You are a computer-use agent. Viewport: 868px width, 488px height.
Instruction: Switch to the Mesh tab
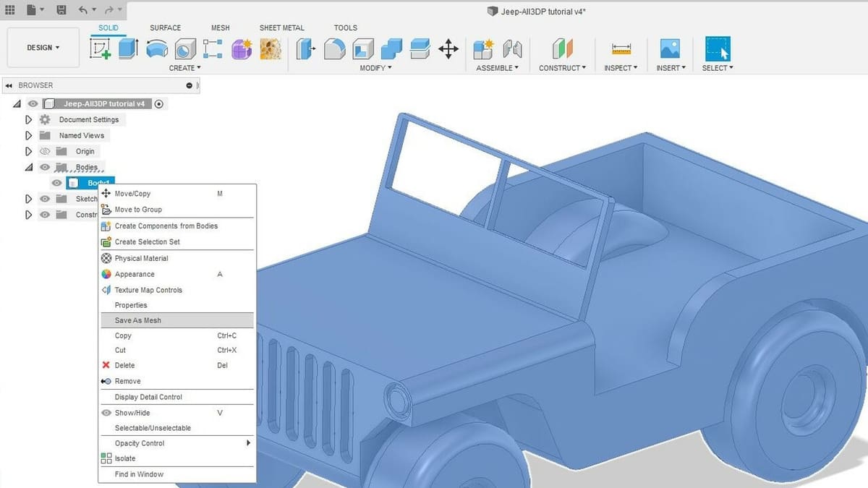(x=220, y=28)
